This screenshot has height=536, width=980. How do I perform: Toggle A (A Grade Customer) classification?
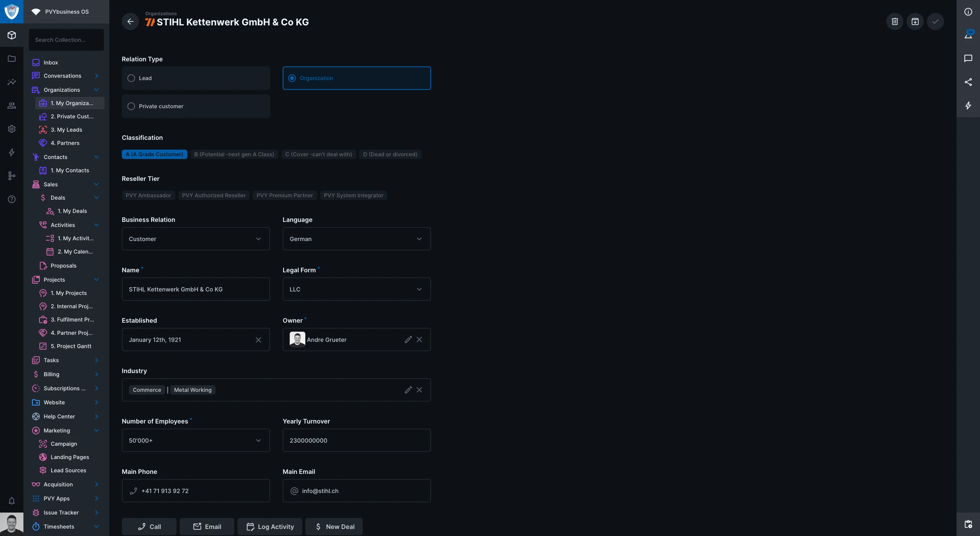click(x=155, y=154)
